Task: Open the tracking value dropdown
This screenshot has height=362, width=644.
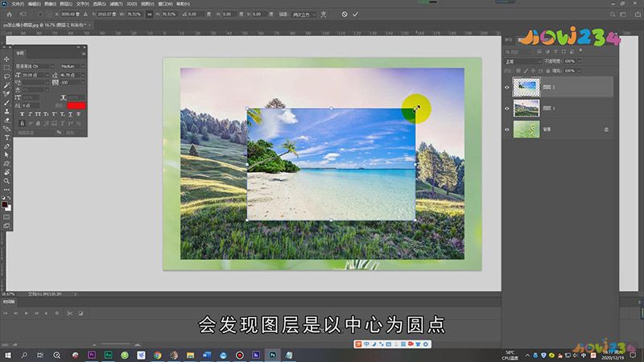Action: pyautogui.click(x=82, y=83)
